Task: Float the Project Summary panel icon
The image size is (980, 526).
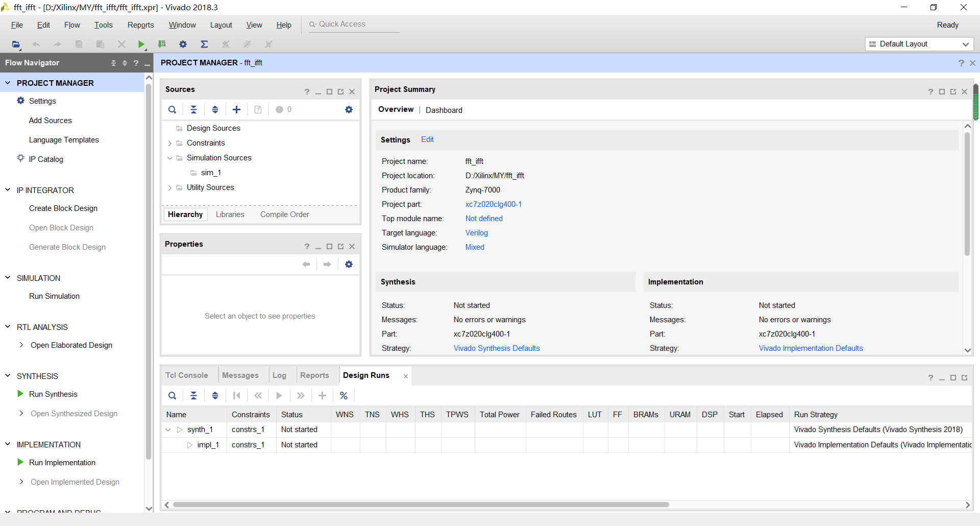Action: pyautogui.click(x=953, y=91)
